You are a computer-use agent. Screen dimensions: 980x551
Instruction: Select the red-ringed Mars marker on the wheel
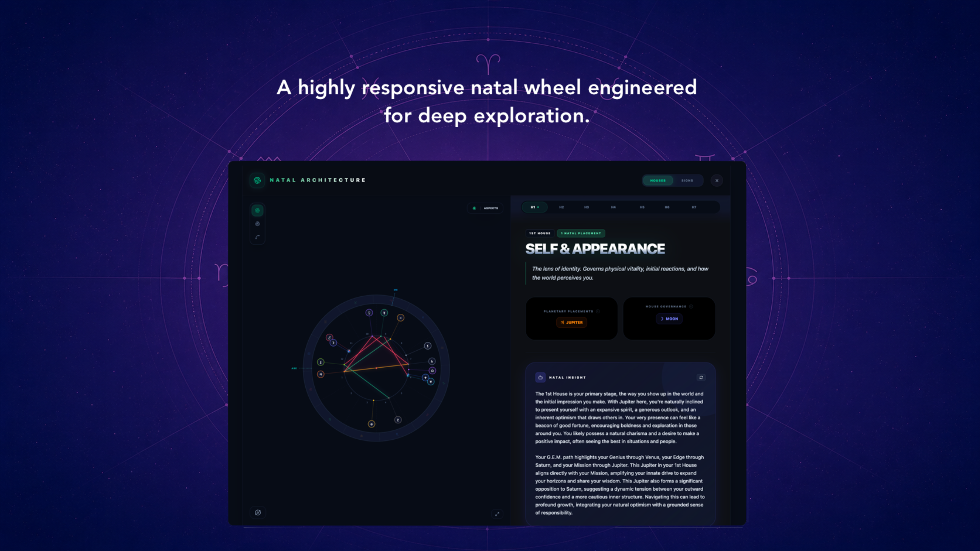tap(330, 337)
